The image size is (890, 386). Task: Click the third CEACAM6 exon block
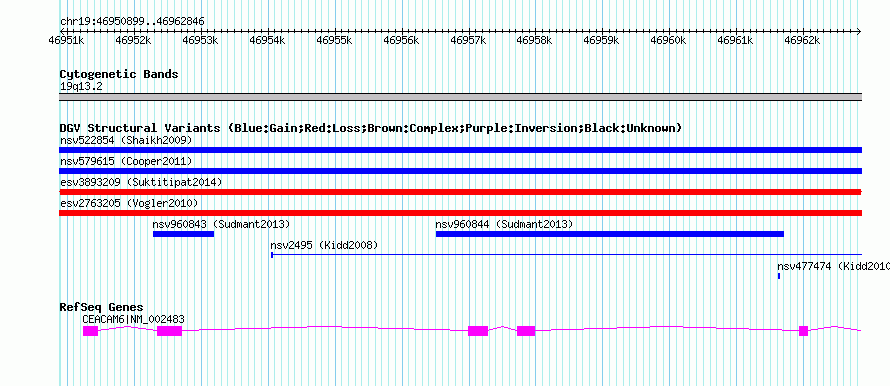click(x=478, y=331)
